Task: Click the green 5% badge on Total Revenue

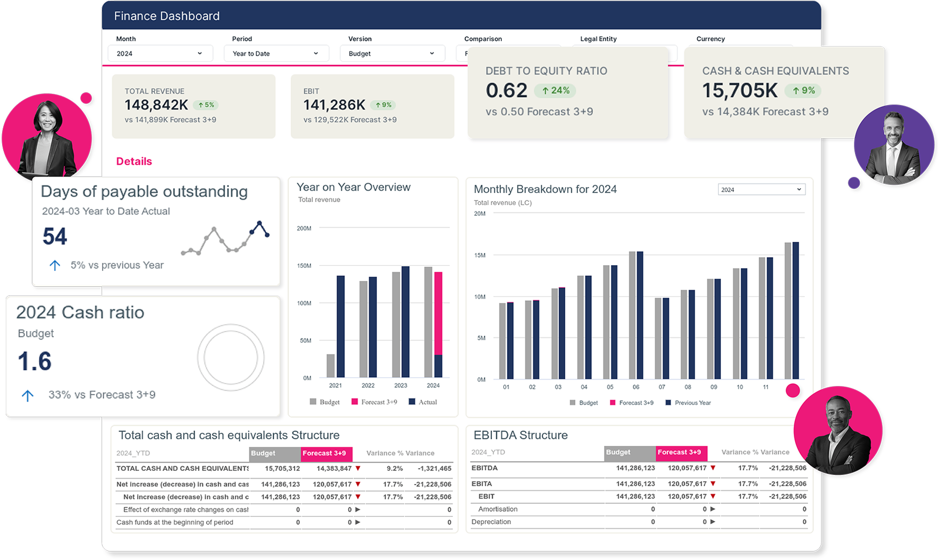Action: coord(206,105)
